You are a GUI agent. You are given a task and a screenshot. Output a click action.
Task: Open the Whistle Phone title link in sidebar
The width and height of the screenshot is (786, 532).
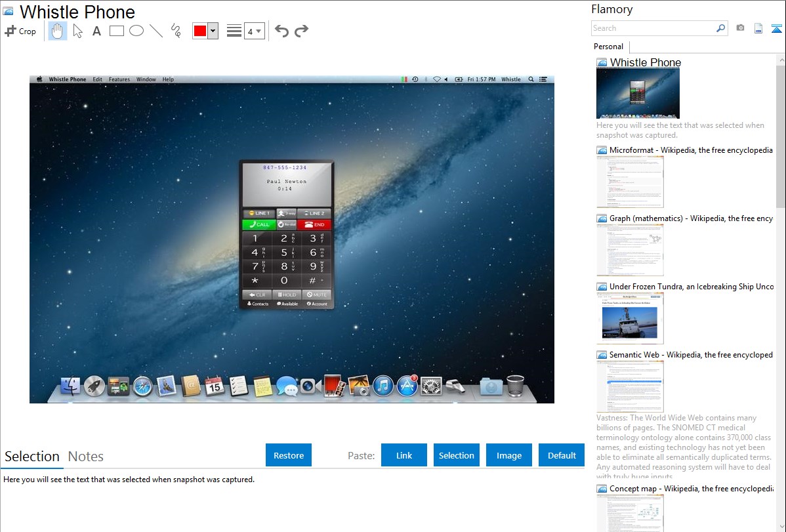(645, 62)
